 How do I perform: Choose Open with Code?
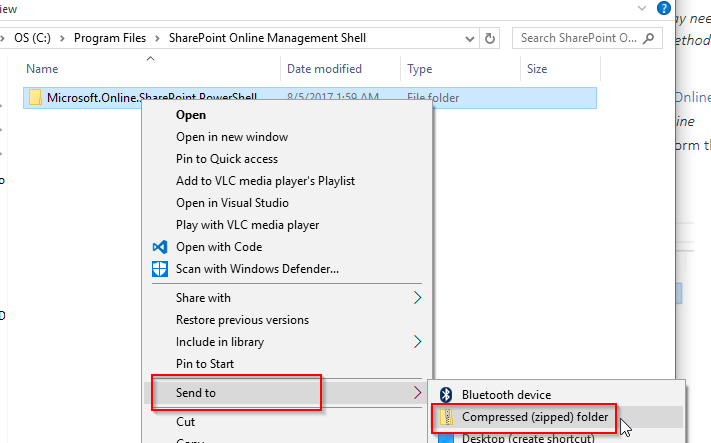point(219,247)
